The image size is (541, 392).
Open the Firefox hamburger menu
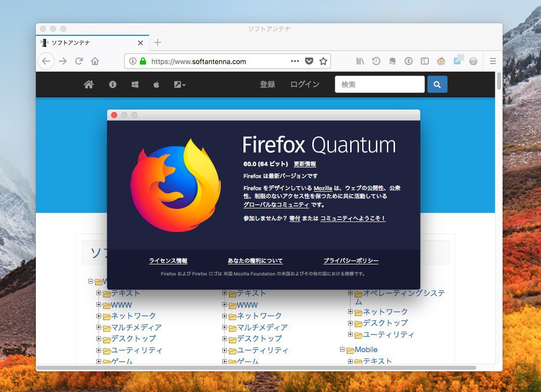pos(493,62)
